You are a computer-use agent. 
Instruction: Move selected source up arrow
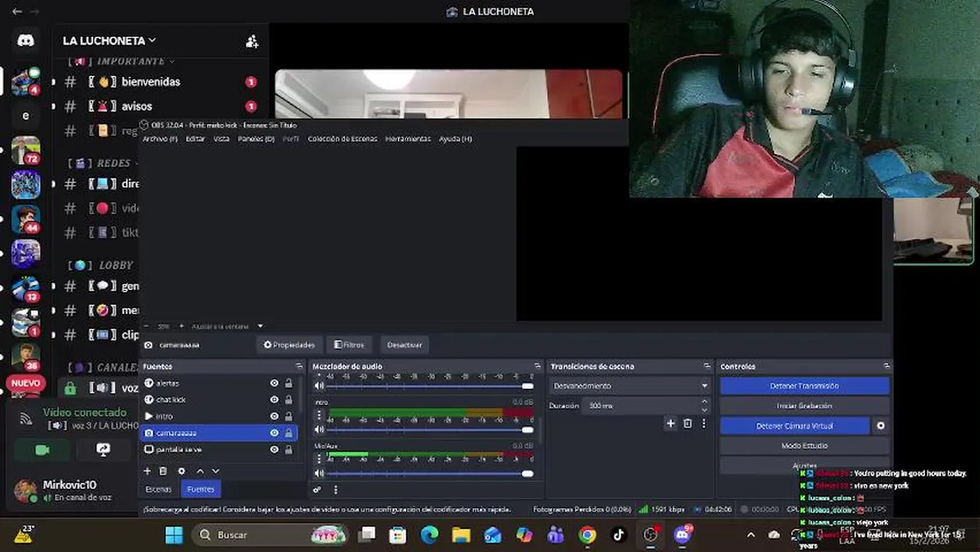(199, 471)
